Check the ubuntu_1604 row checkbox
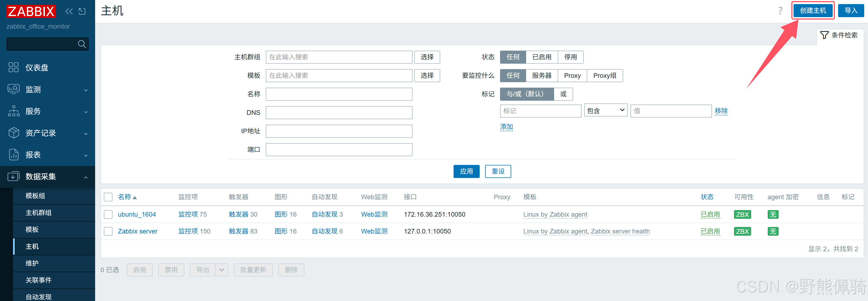 [108, 215]
